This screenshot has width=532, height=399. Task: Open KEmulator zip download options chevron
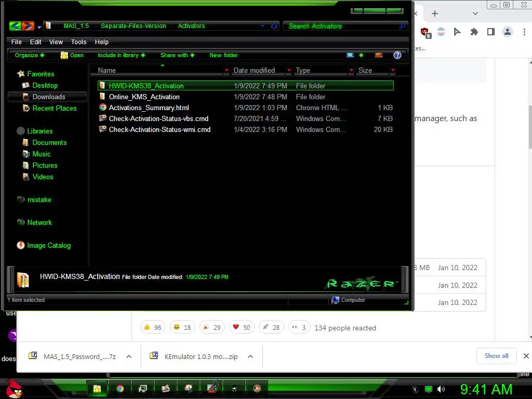(x=250, y=356)
